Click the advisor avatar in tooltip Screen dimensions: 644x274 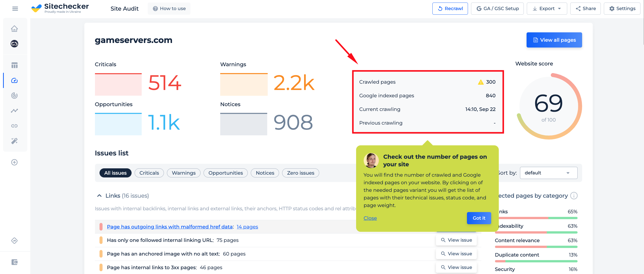371,161
